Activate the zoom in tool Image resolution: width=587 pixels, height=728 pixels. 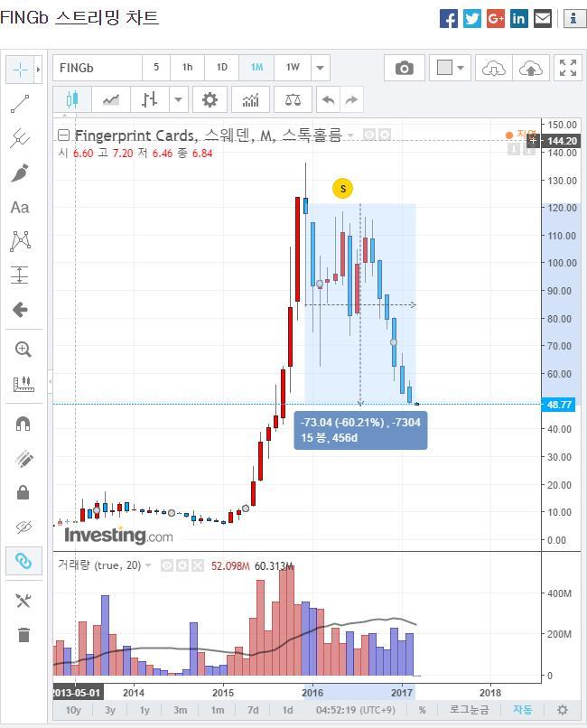click(23, 350)
